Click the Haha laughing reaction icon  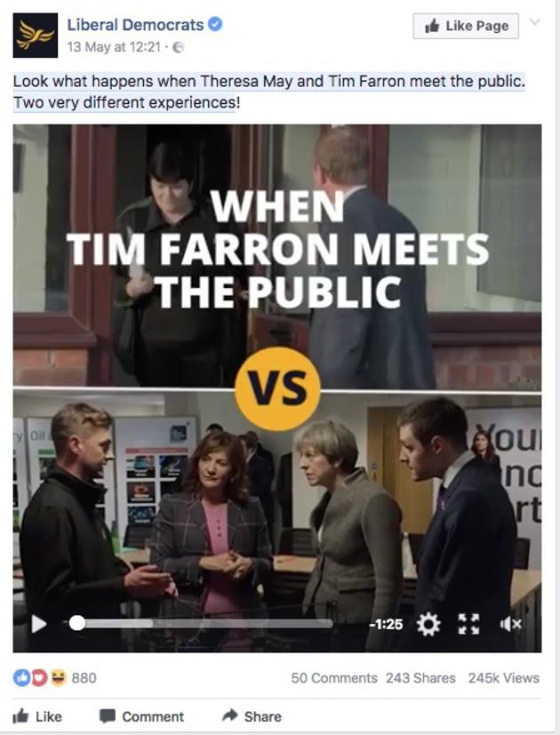pyautogui.click(x=58, y=678)
